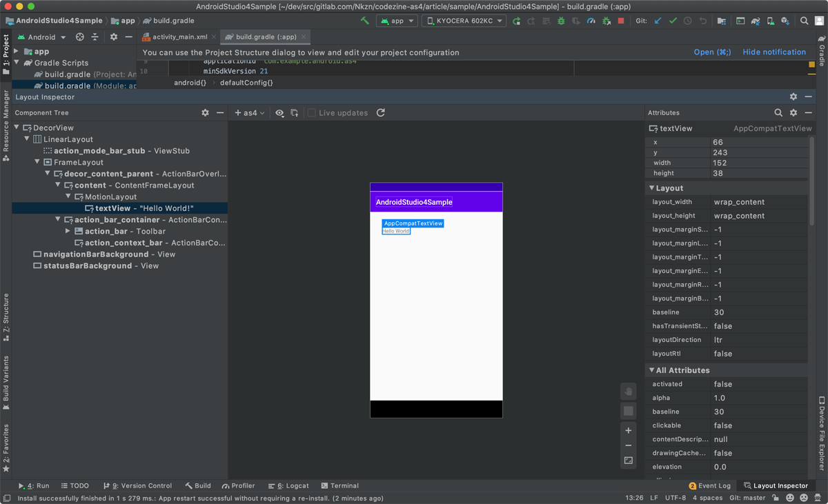828x504 pixels.
Task: Open the Project Structure icon
Action: point(722,21)
